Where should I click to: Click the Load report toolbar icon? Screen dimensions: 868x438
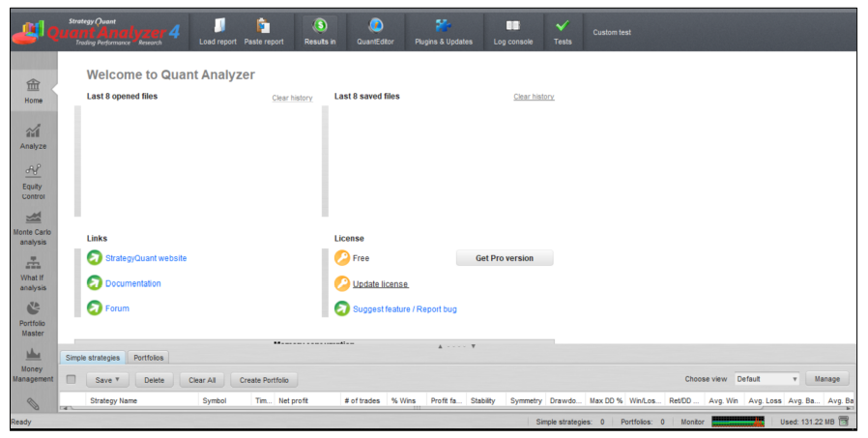click(218, 25)
